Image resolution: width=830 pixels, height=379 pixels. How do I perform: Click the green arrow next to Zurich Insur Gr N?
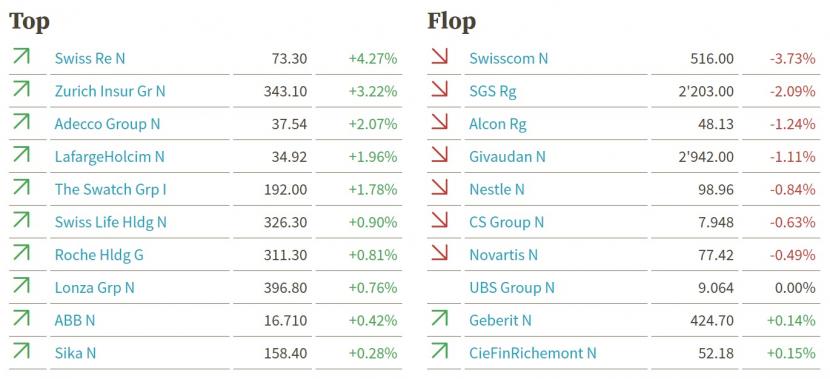point(21,88)
